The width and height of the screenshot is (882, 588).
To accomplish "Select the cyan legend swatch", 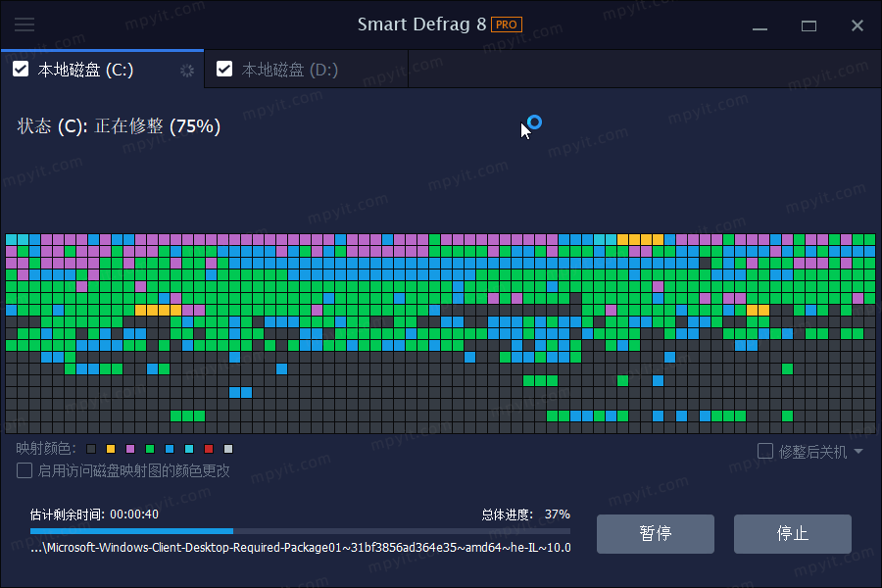I will pyautogui.click(x=189, y=449).
